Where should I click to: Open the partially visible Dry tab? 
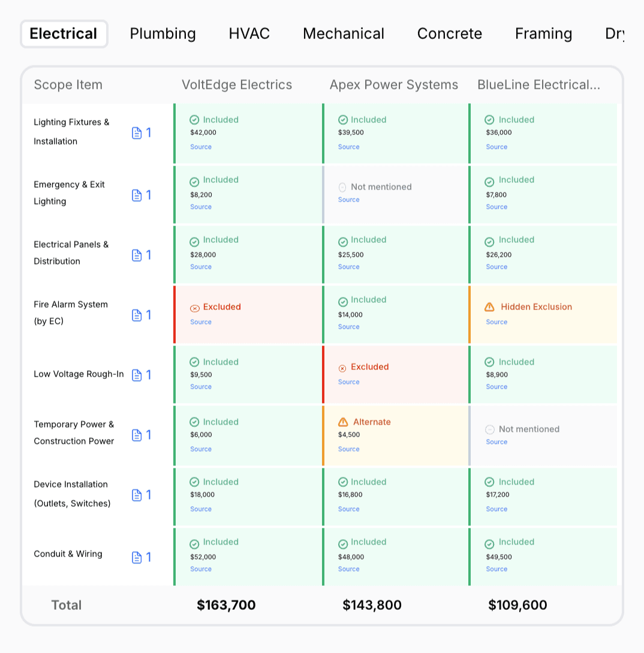click(615, 34)
